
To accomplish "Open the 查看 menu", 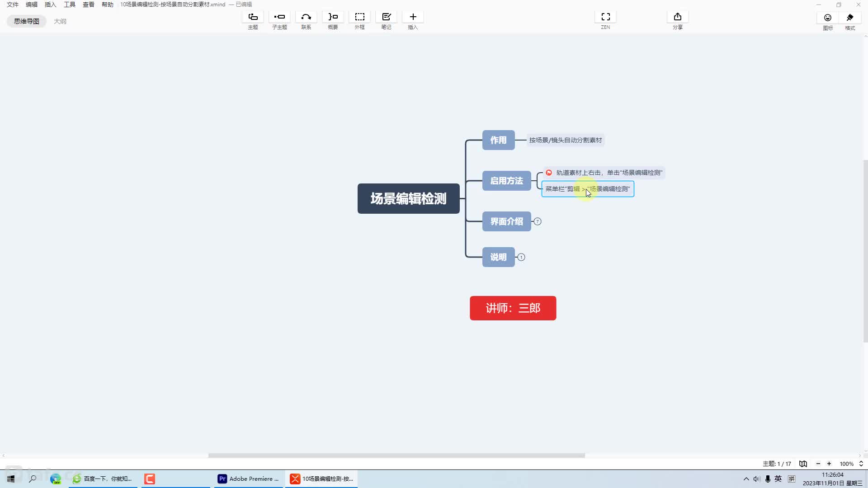I will click(x=89, y=5).
